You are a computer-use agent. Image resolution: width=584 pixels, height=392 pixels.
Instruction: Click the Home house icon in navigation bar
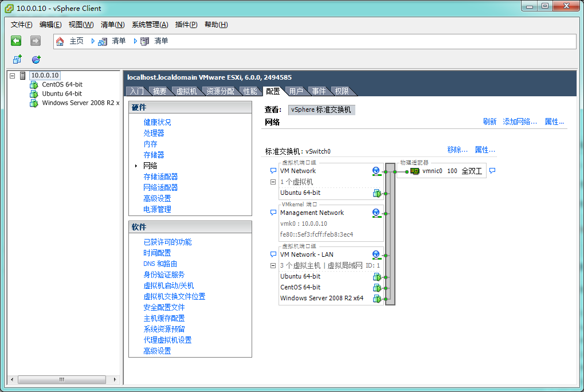click(x=60, y=41)
